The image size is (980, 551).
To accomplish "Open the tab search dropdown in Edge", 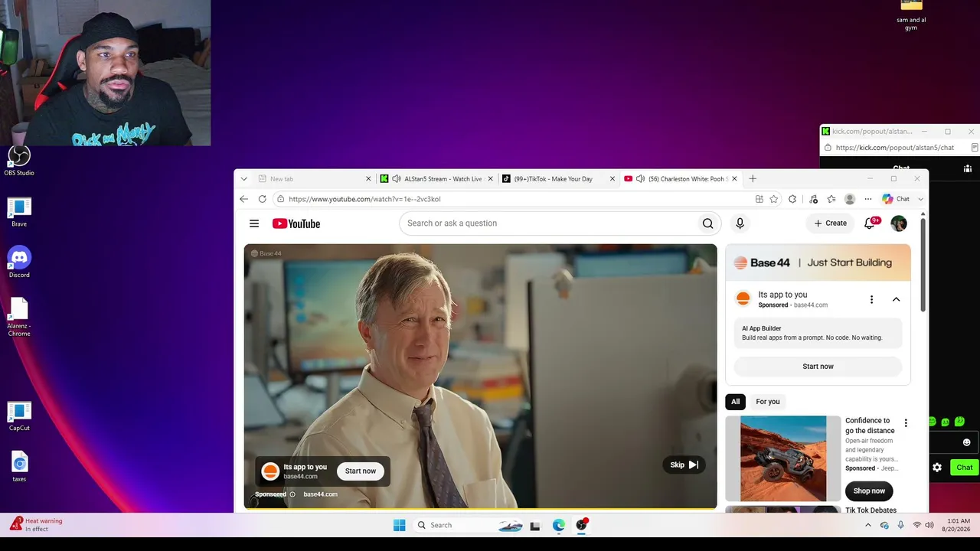I will (x=243, y=179).
